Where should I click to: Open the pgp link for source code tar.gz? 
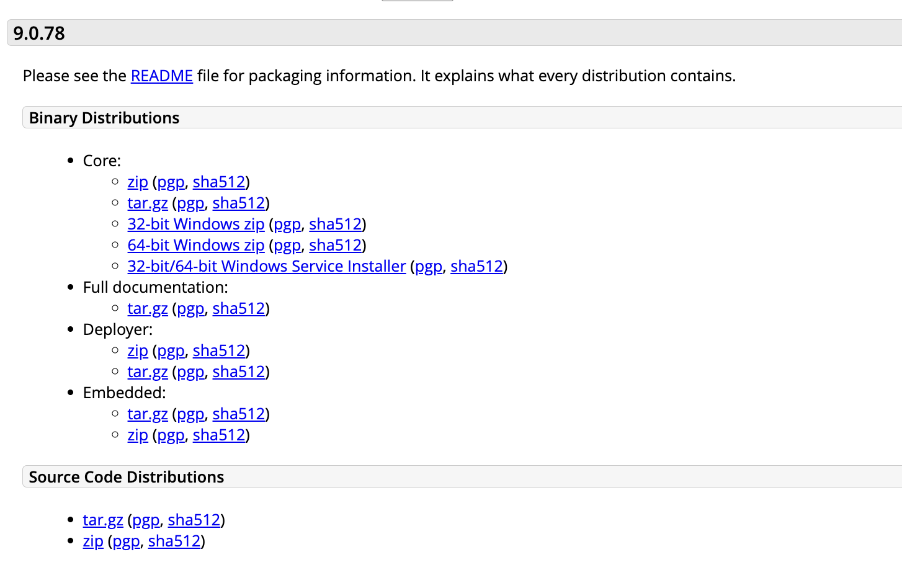(146, 520)
